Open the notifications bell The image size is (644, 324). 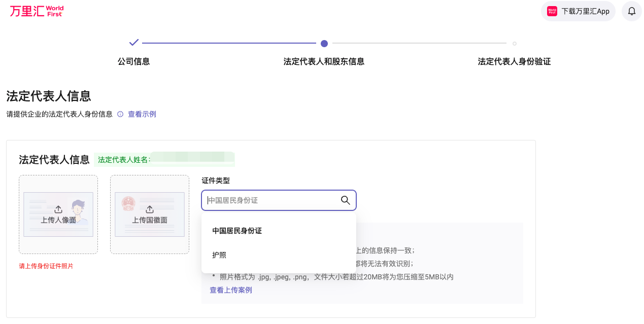pos(631,11)
